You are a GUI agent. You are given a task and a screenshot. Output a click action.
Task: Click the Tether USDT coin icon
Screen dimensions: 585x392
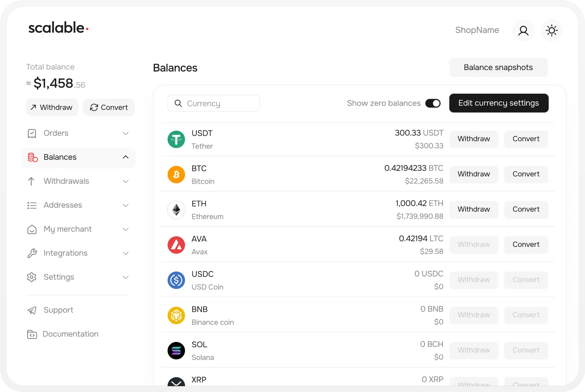coord(176,139)
